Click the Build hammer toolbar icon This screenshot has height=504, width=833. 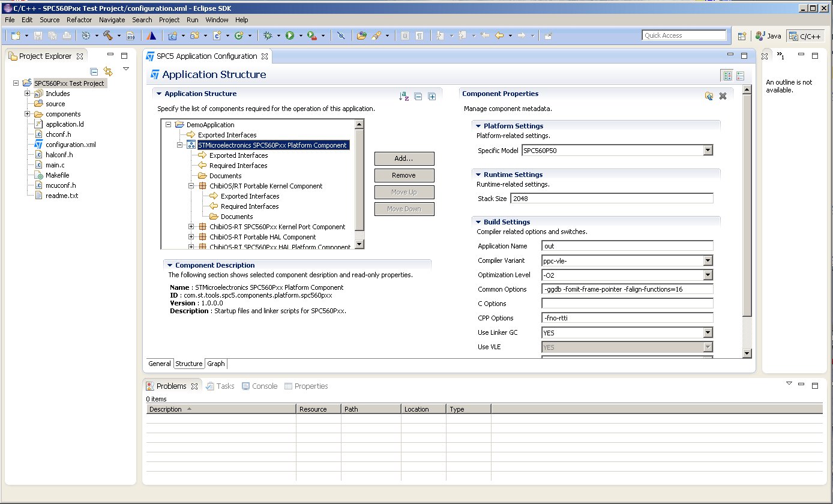pos(108,36)
